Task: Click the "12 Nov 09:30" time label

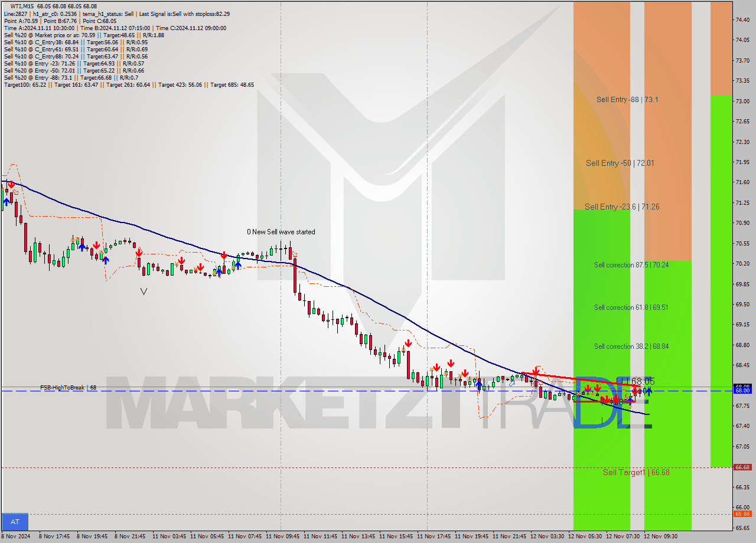Action: (x=660, y=537)
